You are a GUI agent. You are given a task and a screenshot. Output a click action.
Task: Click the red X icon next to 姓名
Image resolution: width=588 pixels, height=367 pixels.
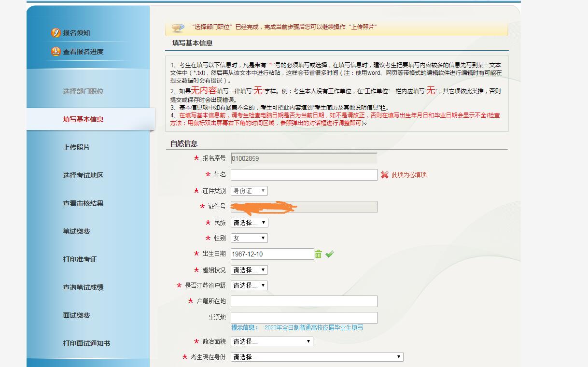(x=384, y=175)
